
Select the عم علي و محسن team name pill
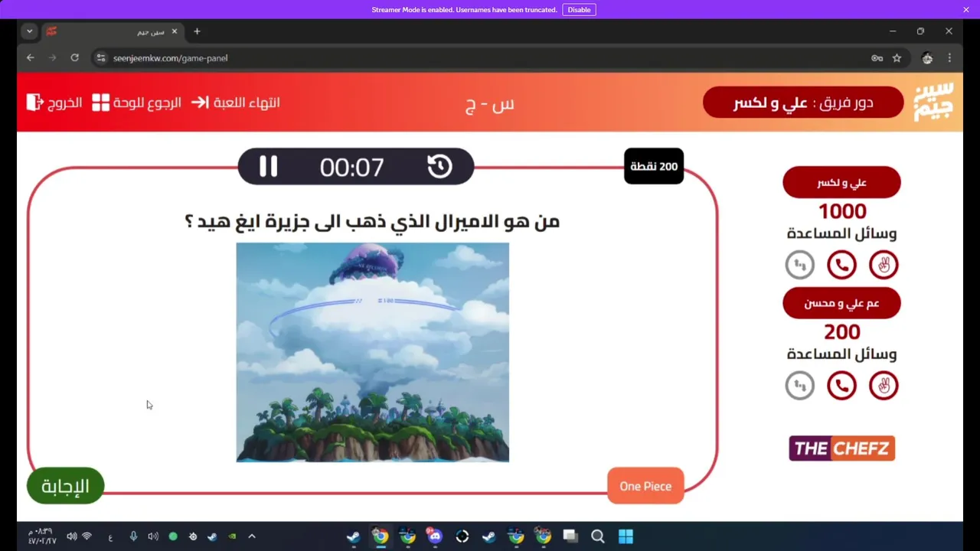[x=841, y=304]
